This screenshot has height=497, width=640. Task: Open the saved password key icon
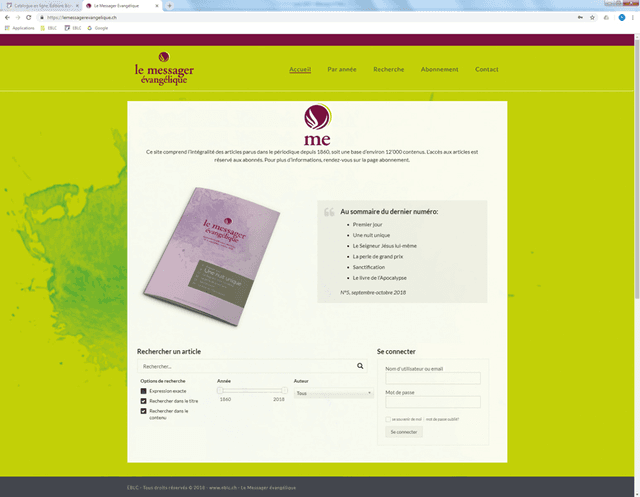pyautogui.click(x=580, y=18)
